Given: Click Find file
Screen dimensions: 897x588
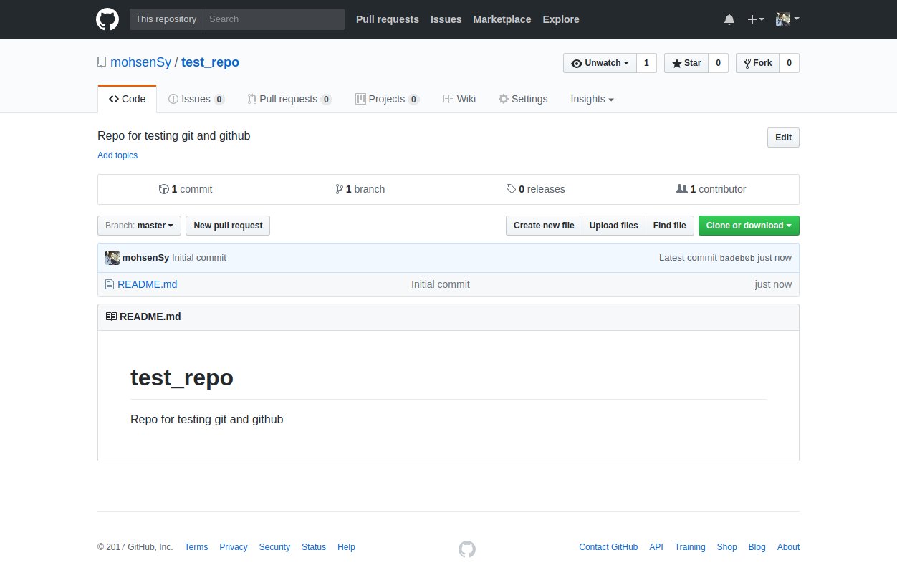Looking at the screenshot, I should (670, 226).
